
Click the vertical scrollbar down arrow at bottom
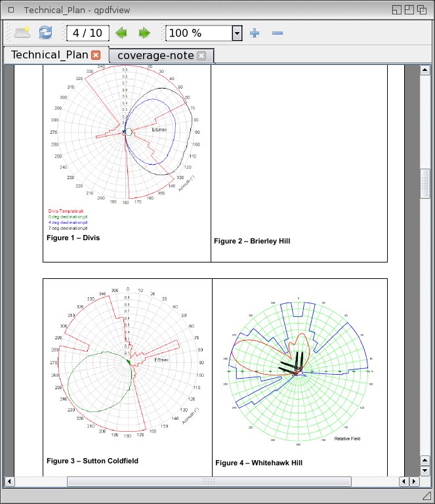point(425,471)
